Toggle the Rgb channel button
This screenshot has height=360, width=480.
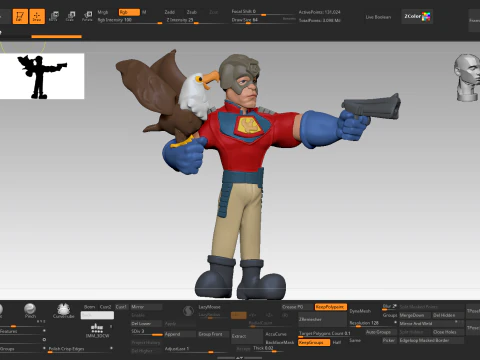pyautogui.click(x=129, y=12)
